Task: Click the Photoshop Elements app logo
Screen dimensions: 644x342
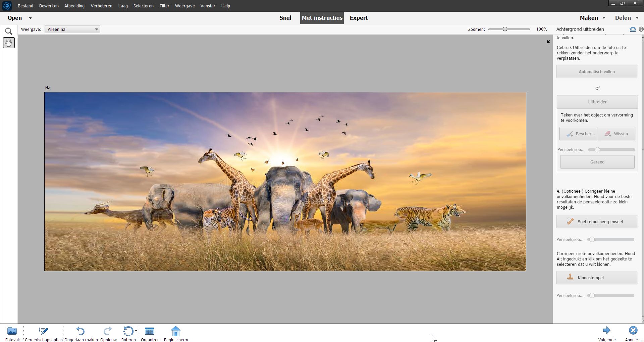Action: (x=7, y=6)
